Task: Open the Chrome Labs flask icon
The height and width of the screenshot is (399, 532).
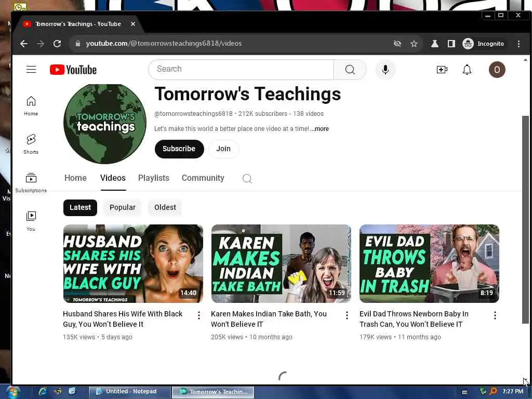Action: click(x=435, y=44)
